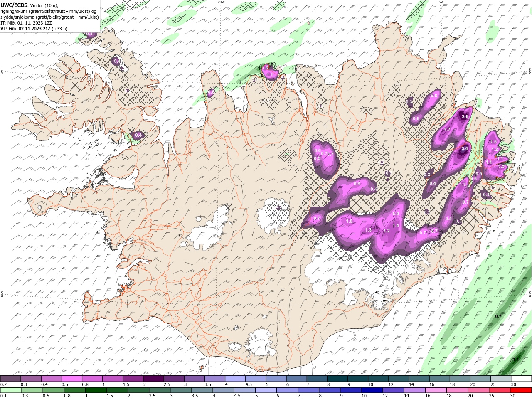Click the black 0.7 rain value over the sea
This screenshot has height=399, width=532.
(499, 316)
